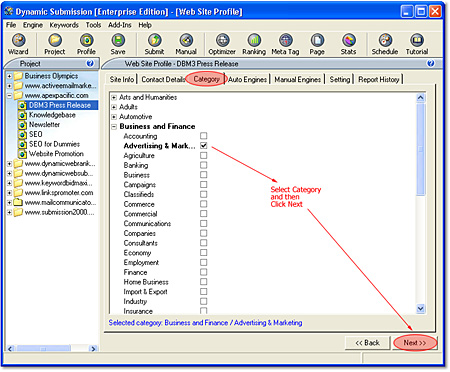The height and width of the screenshot is (372, 450).
Task: Switch to the Setting tab
Action: tap(340, 79)
